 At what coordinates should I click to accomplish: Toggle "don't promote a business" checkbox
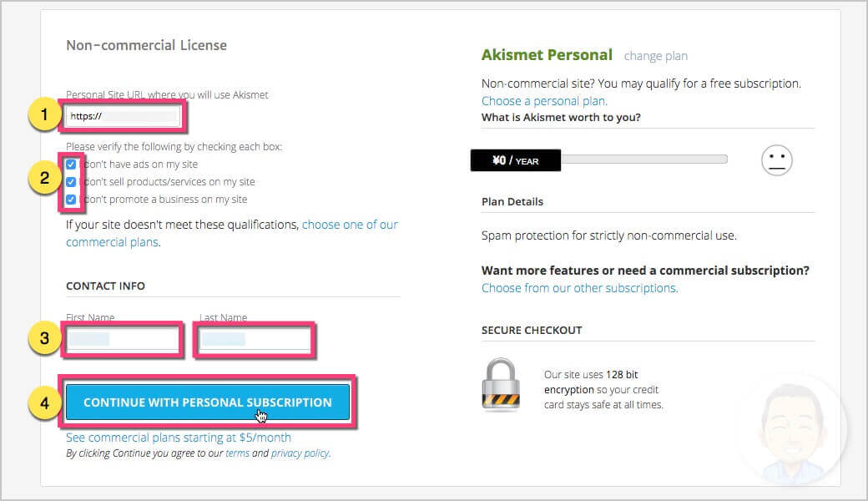point(71,200)
